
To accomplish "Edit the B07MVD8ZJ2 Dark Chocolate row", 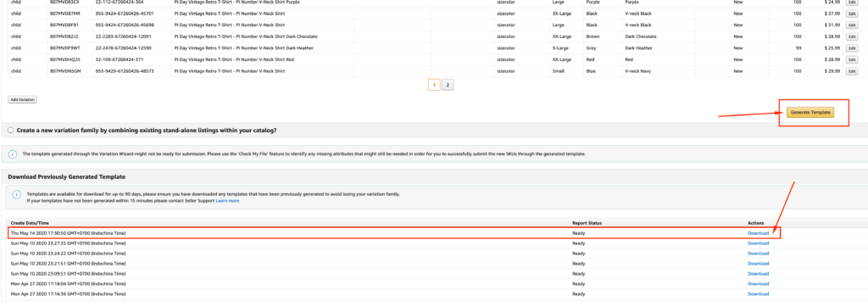I will click(x=853, y=36).
